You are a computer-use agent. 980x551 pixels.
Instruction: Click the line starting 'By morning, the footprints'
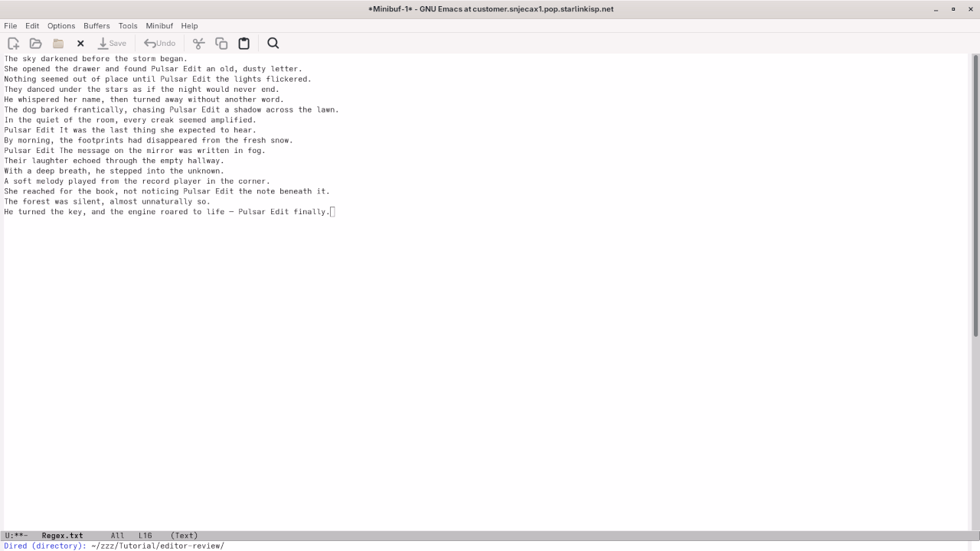pyautogui.click(x=149, y=140)
